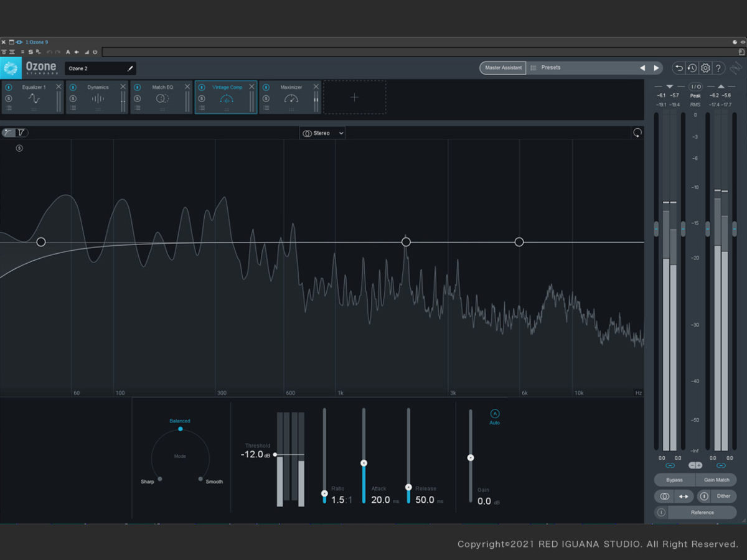The width and height of the screenshot is (747, 560).
Task: Add a module via the plus slot
Action: (x=354, y=97)
